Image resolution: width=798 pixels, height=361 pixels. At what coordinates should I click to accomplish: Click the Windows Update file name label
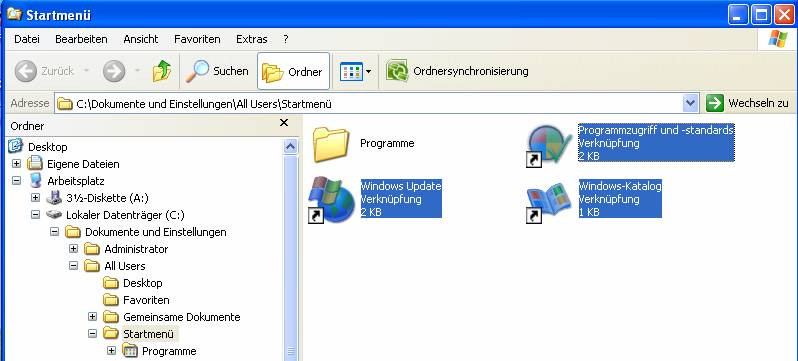401,186
